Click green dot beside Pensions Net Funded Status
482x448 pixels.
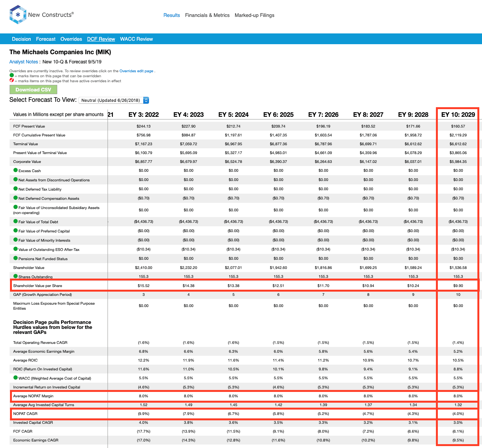(15, 258)
